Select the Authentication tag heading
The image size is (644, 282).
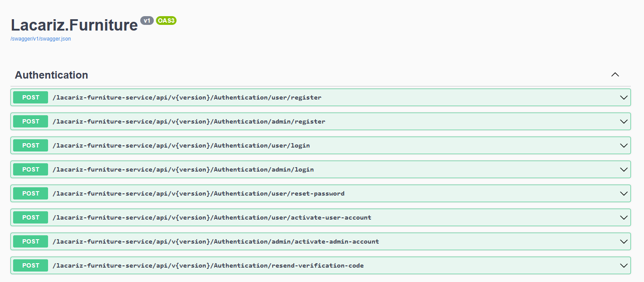point(52,75)
